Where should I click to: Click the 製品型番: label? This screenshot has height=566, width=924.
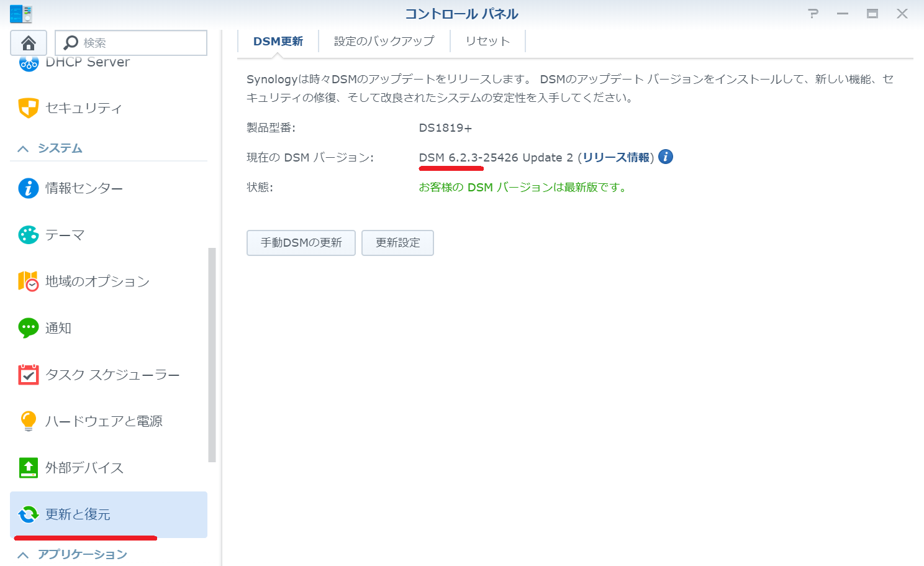[271, 128]
